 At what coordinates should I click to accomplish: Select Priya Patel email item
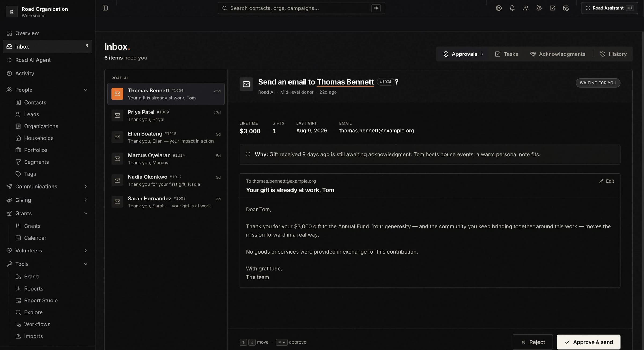(x=166, y=116)
